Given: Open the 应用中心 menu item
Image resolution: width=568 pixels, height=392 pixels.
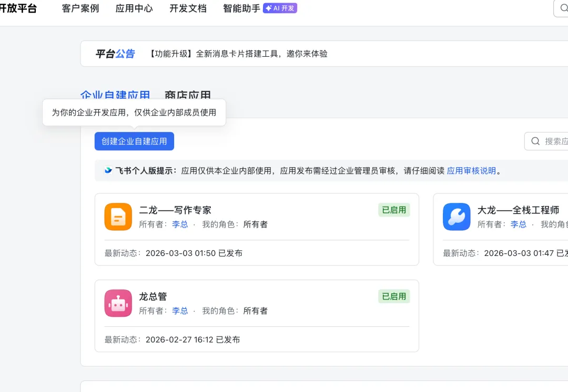Looking at the screenshot, I should (134, 8).
